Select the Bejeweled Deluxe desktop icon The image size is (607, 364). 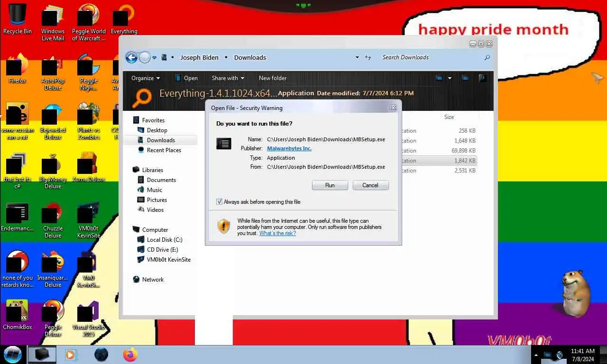coord(53,122)
